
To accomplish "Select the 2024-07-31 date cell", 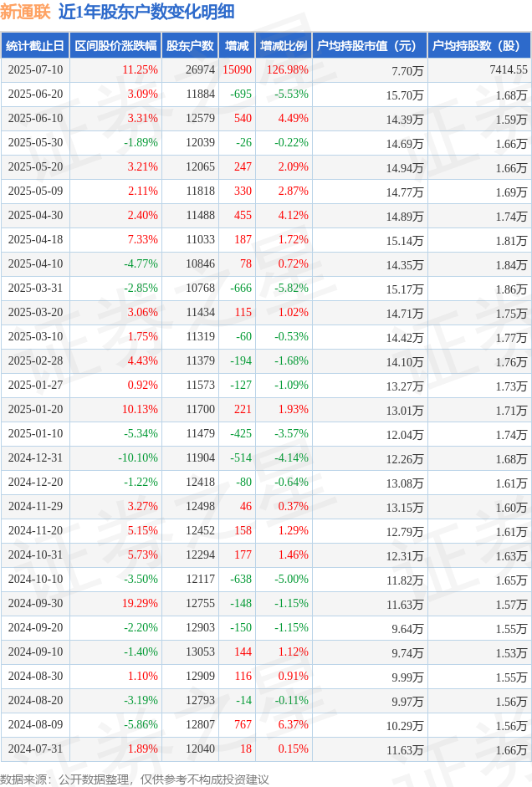I will [36, 749].
